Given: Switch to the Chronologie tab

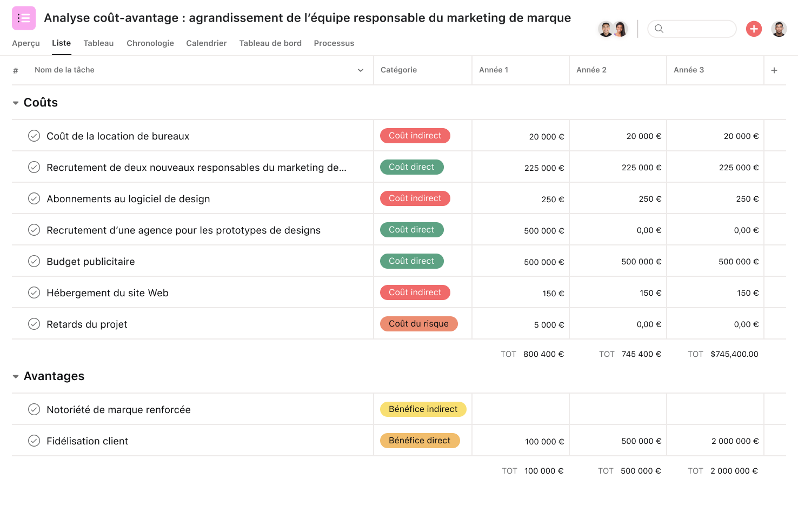Looking at the screenshot, I should pos(150,43).
